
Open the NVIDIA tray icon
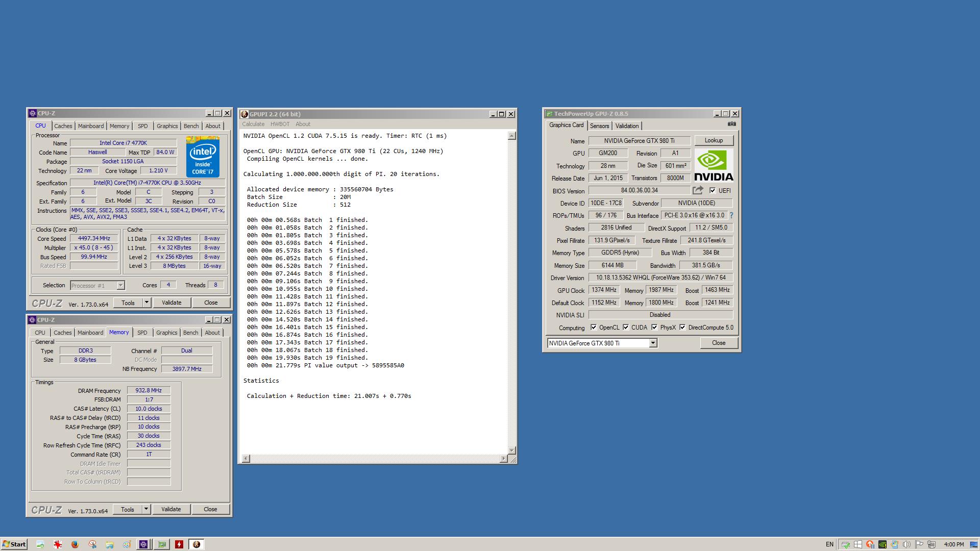pos(883,544)
